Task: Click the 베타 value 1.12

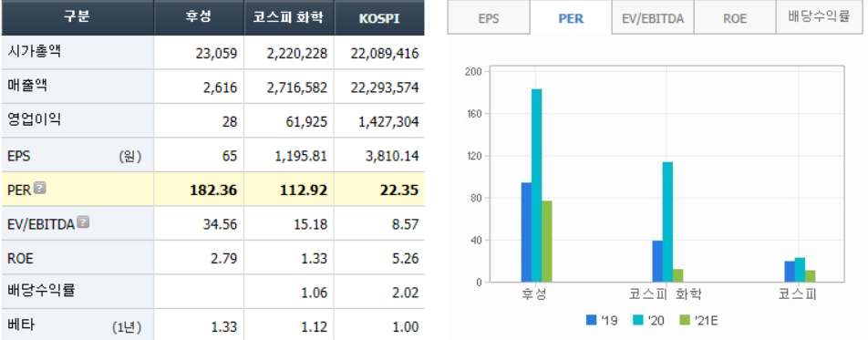Action: click(x=315, y=326)
